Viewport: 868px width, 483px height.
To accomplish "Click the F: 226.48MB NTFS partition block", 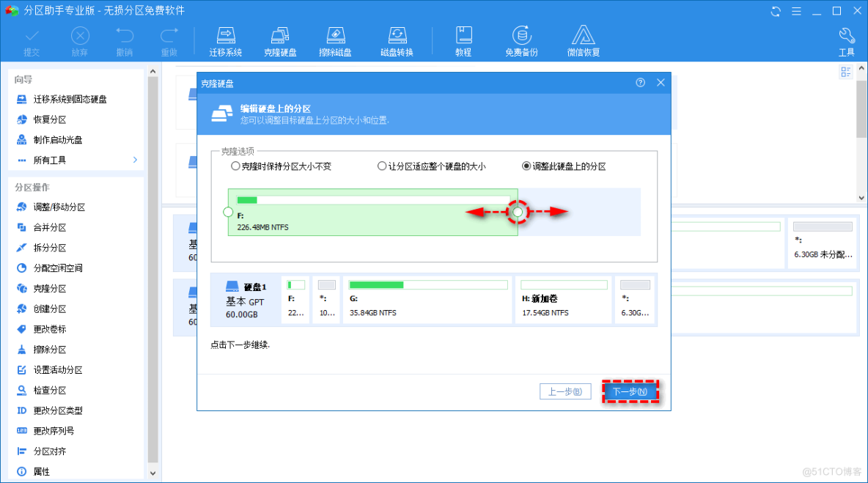I will point(372,213).
